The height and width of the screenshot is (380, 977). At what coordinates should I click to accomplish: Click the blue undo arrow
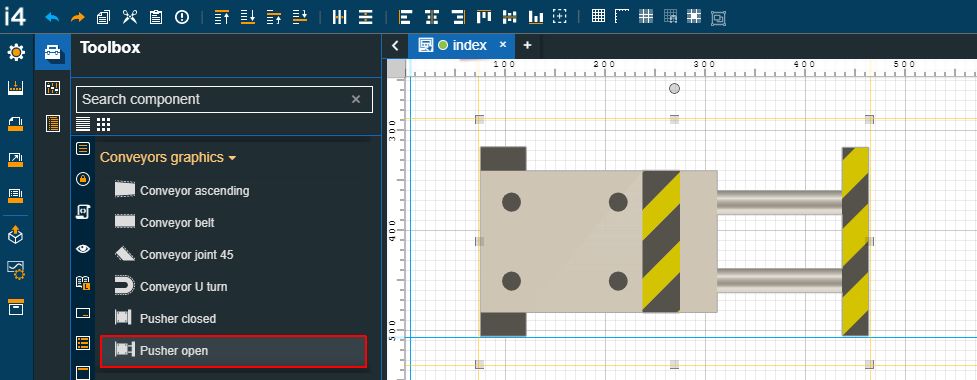(x=52, y=17)
